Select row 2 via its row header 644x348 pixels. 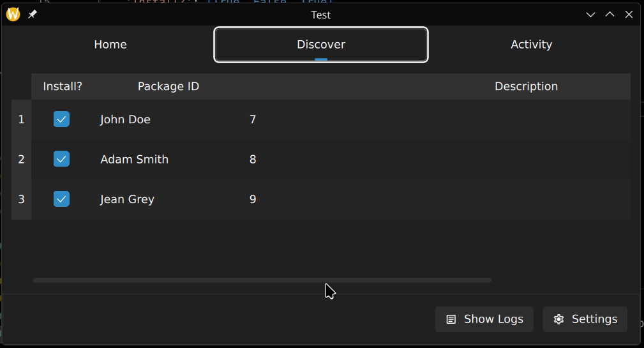(x=21, y=159)
